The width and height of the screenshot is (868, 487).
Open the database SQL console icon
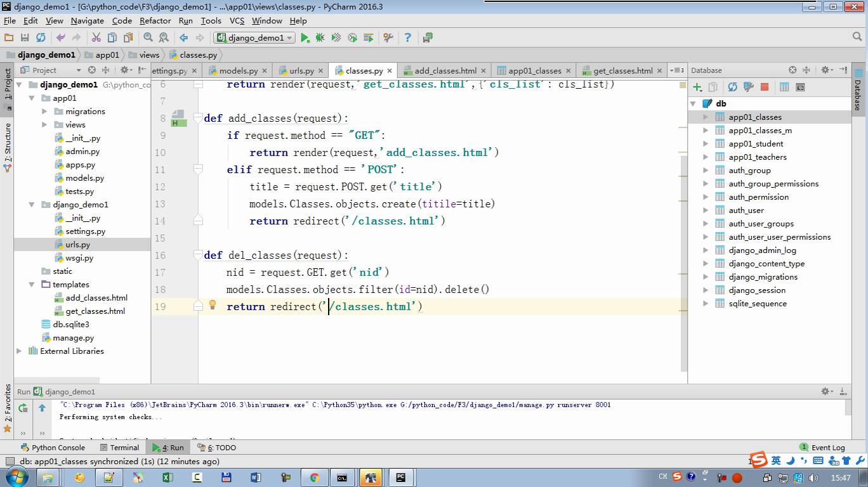[x=800, y=87]
